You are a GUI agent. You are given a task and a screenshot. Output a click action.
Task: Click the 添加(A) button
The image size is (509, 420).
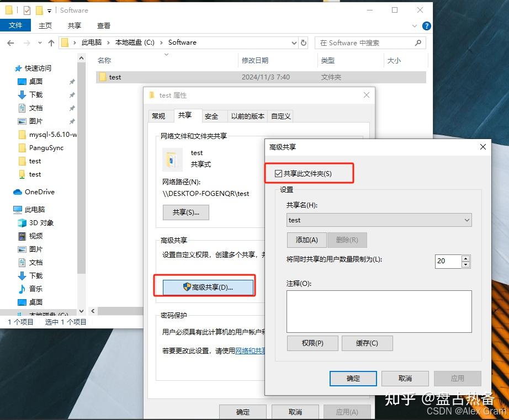pyautogui.click(x=306, y=240)
